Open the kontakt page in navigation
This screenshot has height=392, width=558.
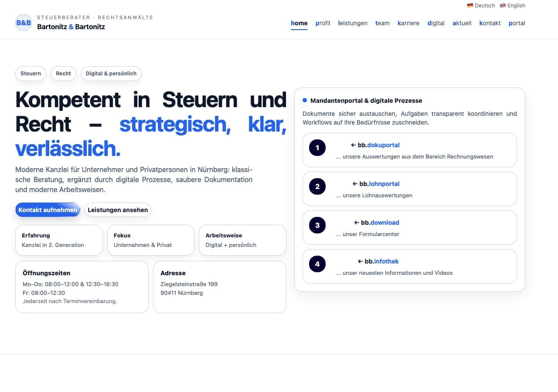click(x=490, y=23)
